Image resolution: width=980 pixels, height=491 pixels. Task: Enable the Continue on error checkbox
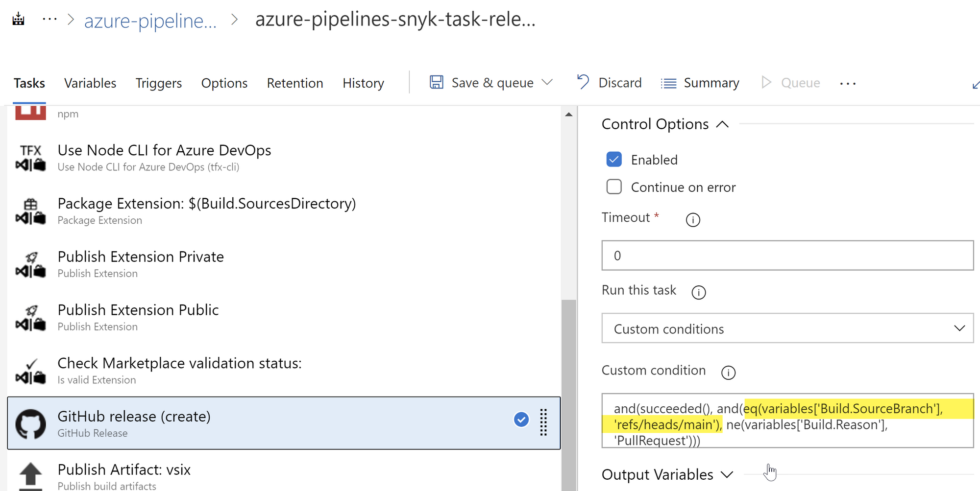coord(614,187)
